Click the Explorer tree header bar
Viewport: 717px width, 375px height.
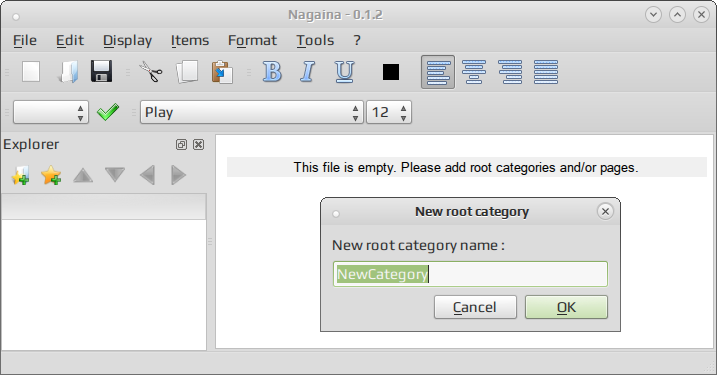tap(104, 206)
